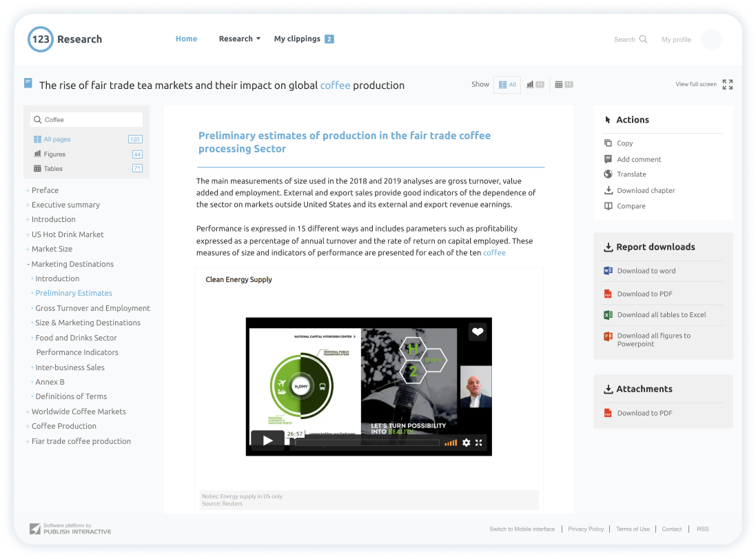Click the video settings gear icon

point(468,443)
